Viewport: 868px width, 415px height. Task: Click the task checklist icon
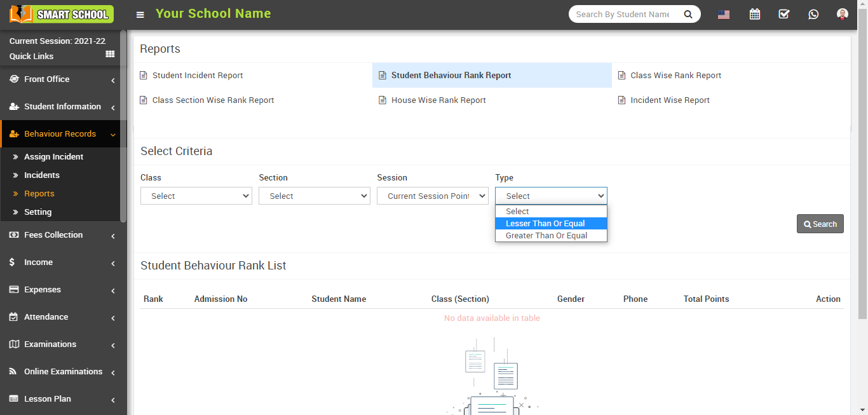[783, 14]
